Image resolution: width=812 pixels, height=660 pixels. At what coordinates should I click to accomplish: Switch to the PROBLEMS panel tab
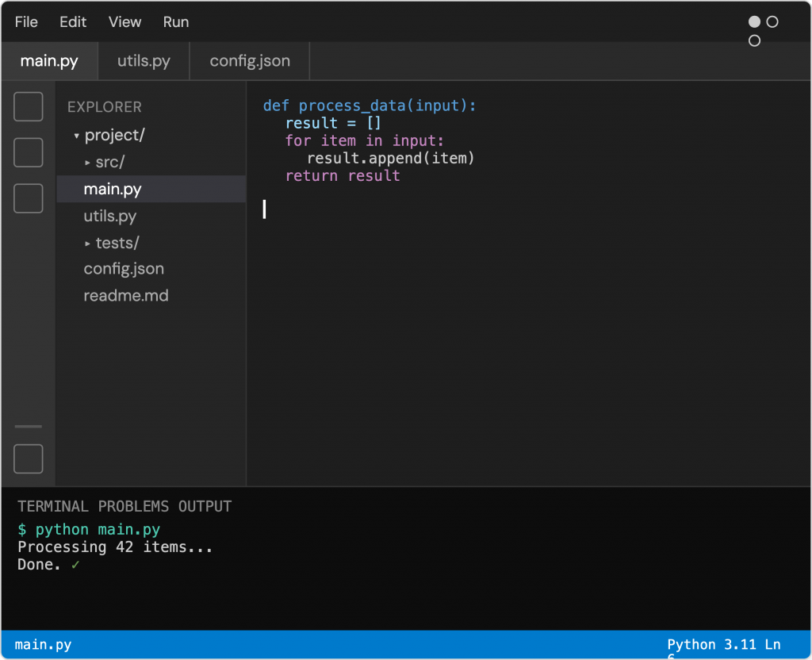coord(133,506)
